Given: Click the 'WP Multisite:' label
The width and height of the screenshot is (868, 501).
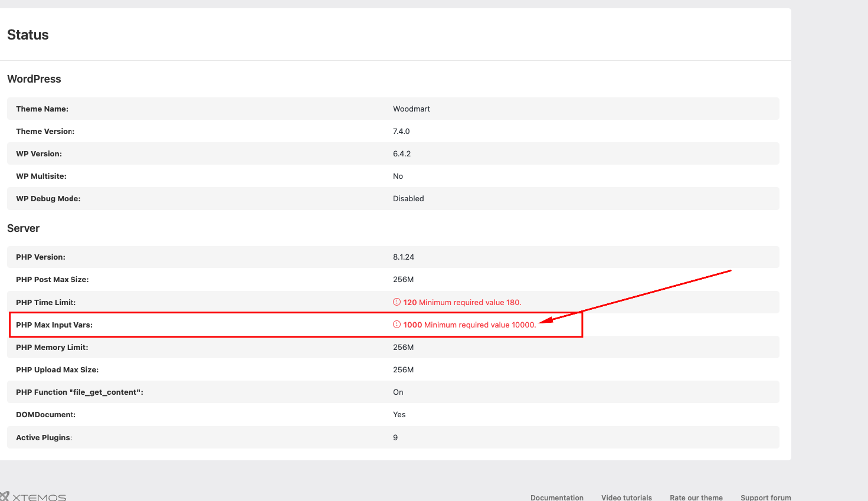Looking at the screenshot, I should [41, 176].
